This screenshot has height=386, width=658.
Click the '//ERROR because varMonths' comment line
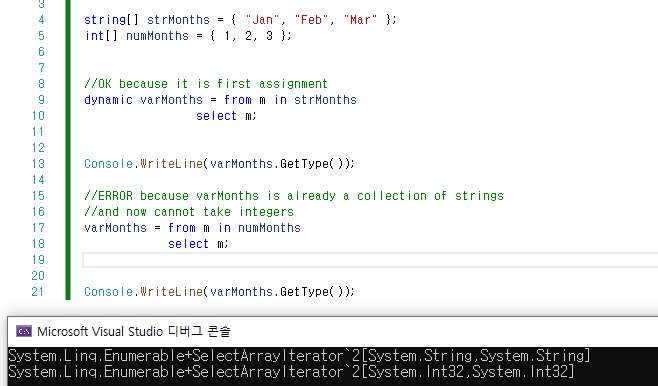(x=294, y=196)
